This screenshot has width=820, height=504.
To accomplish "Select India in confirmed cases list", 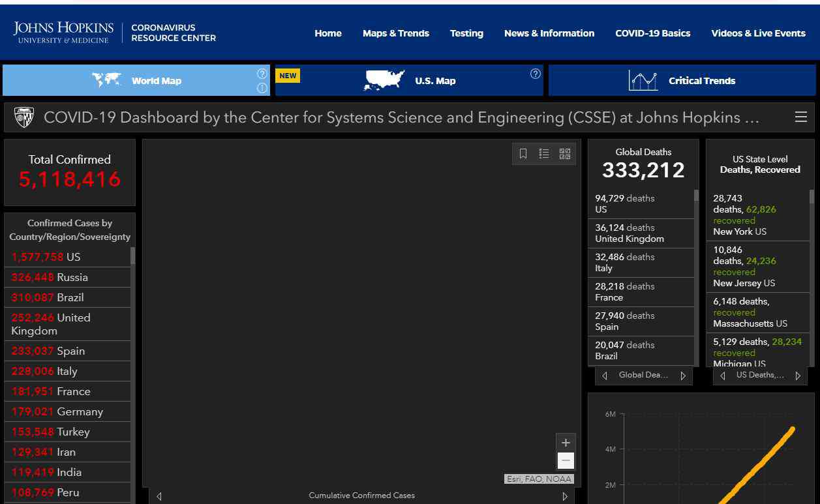I will pyautogui.click(x=68, y=472).
